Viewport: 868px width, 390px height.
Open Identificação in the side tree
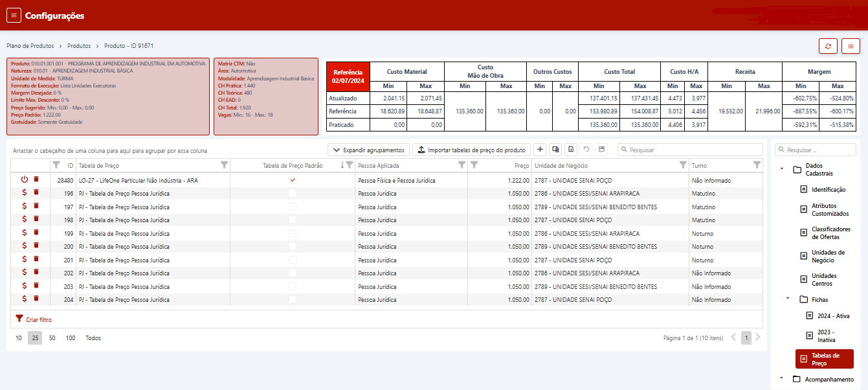(828, 190)
